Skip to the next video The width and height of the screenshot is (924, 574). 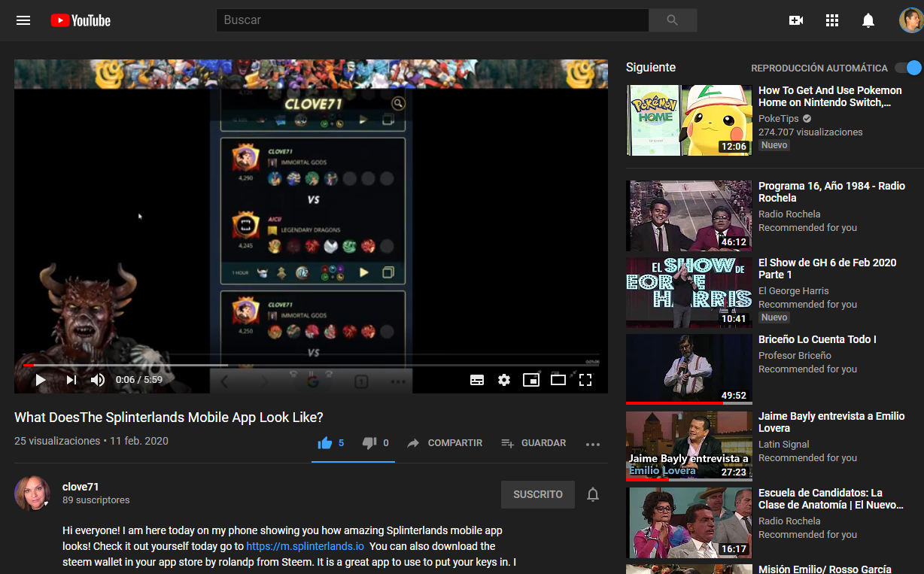point(71,380)
